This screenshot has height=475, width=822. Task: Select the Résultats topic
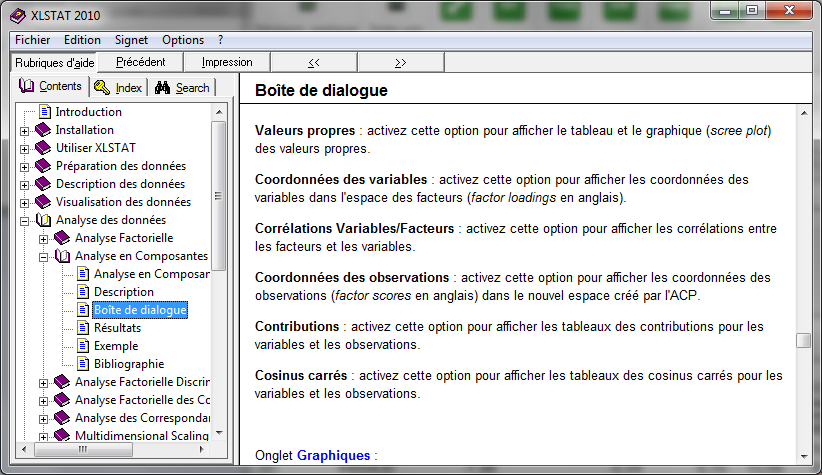pyautogui.click(x=117, y=328)
